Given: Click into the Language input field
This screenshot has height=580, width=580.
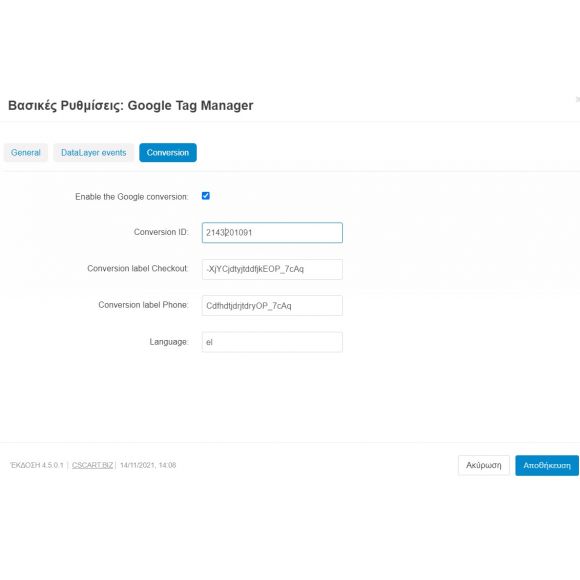Looking at the screenshot, I should [272, 342].
